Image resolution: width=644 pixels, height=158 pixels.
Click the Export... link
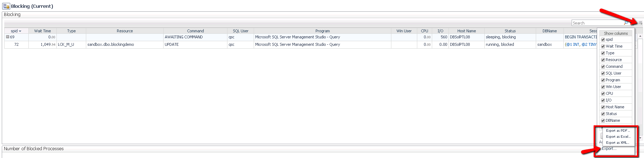pos(609,149)
